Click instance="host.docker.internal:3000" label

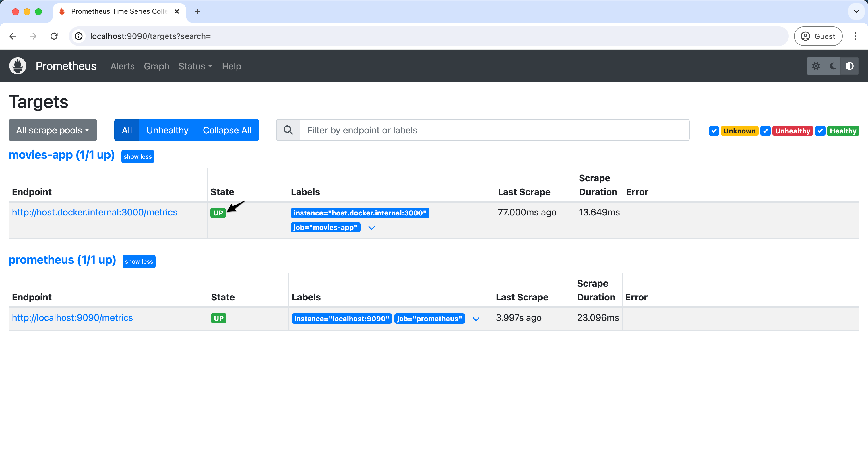pyautogui.click(x=360, y=213)
